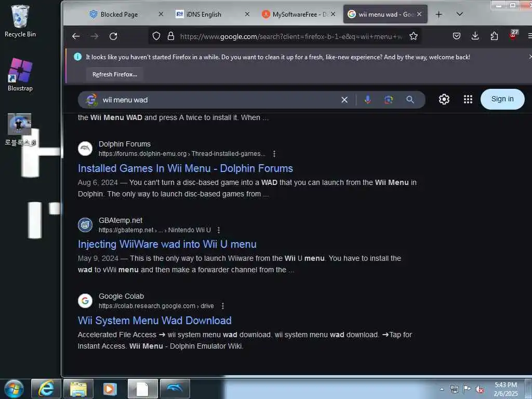The image size is (532, 399).
Task: Open more options for Google Colab result
Action: point(222,306)
